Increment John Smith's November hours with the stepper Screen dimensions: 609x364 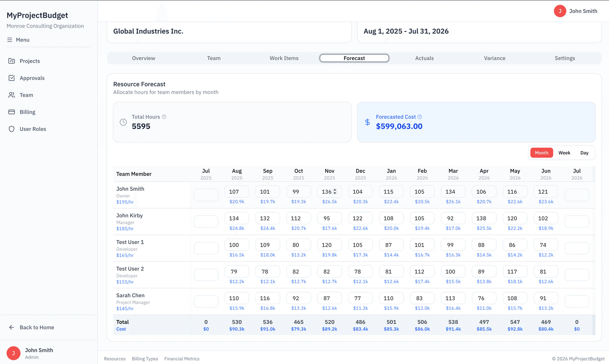334,189
